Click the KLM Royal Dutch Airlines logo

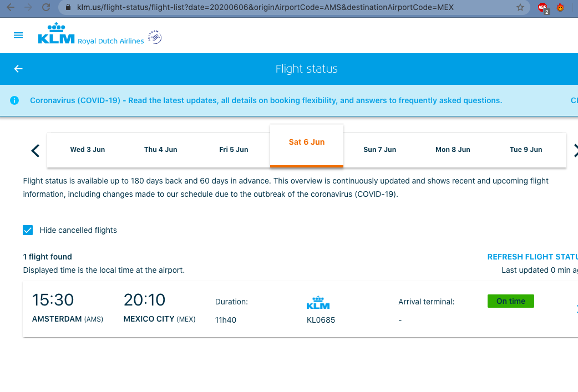click(90, 34)
